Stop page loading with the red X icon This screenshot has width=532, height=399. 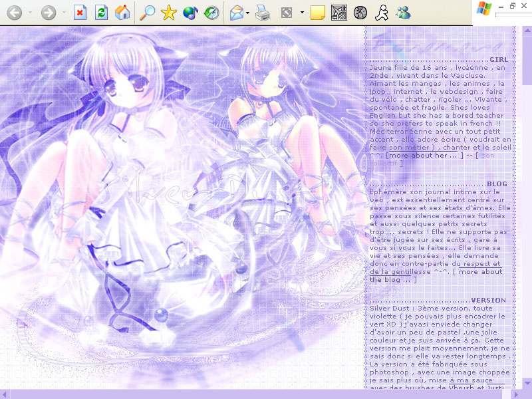tap(80, 13)
